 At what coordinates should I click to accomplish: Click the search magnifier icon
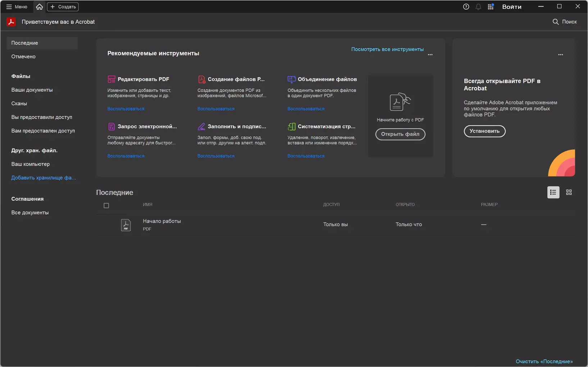[556, 22]
